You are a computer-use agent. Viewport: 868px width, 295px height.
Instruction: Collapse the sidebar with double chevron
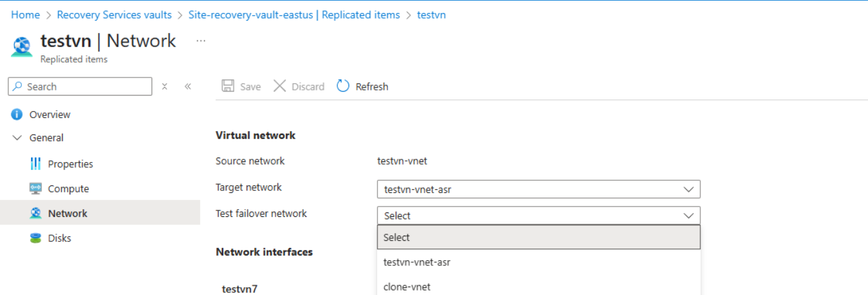tap(188, 86)
